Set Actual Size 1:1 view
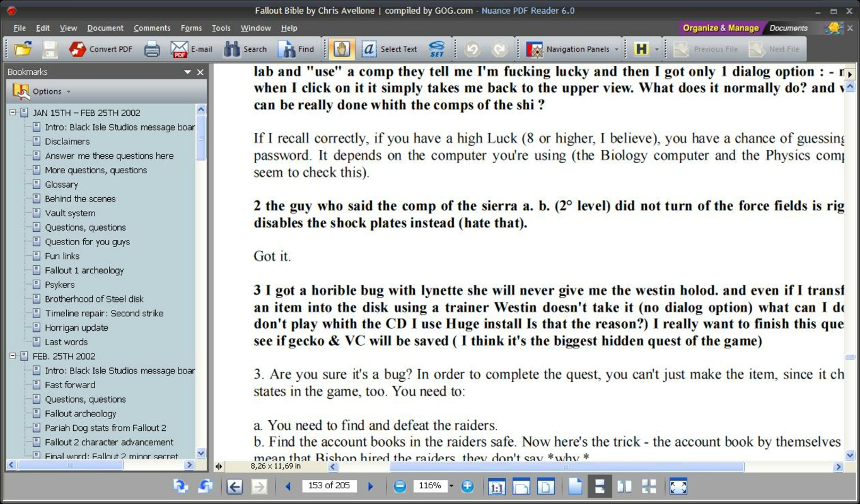 [497, 486]
